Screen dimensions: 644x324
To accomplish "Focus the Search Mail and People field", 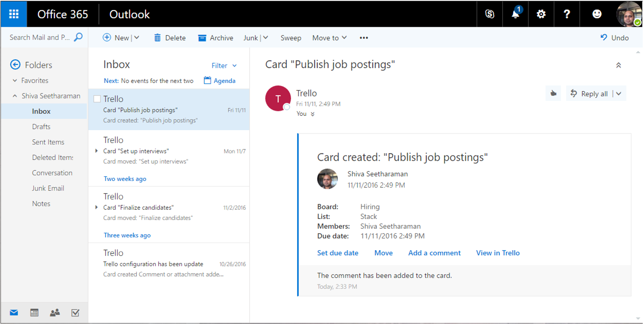I will point(40,38).
